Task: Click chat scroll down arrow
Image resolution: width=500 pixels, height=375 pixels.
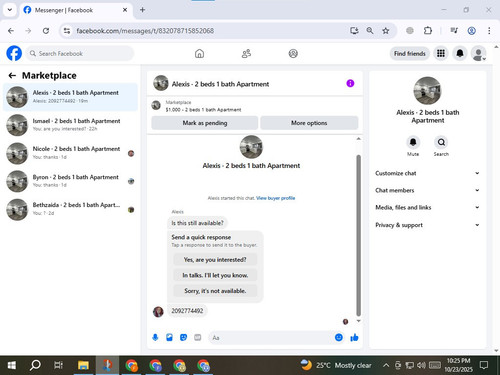Action: pyautogui.click(x=359, y=321)
